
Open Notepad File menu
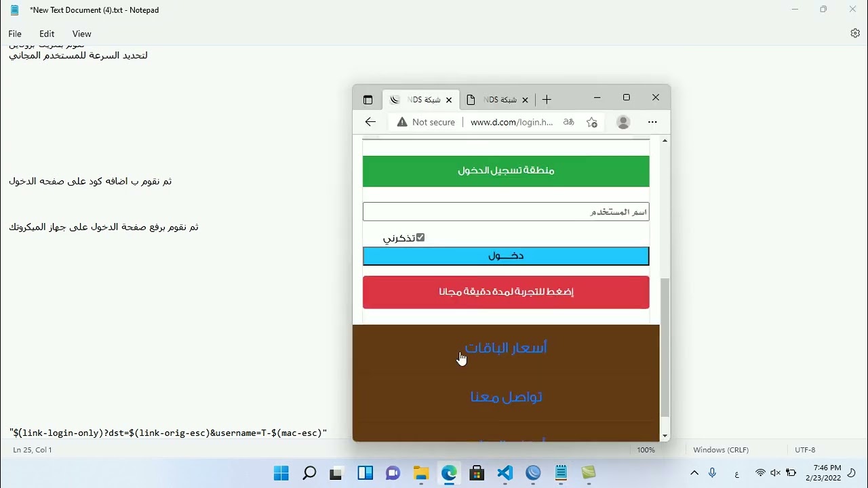pyautogui.click(x=15, y=34)
